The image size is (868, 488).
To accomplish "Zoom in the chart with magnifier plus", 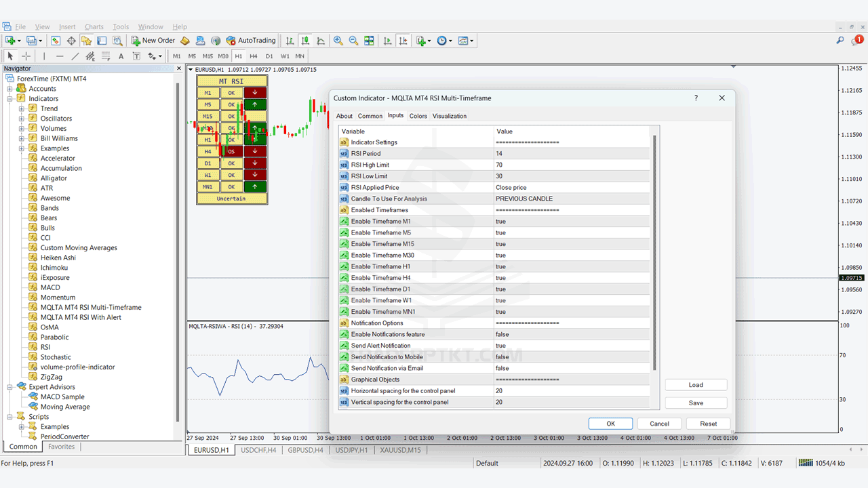I will tap(338, 41).
